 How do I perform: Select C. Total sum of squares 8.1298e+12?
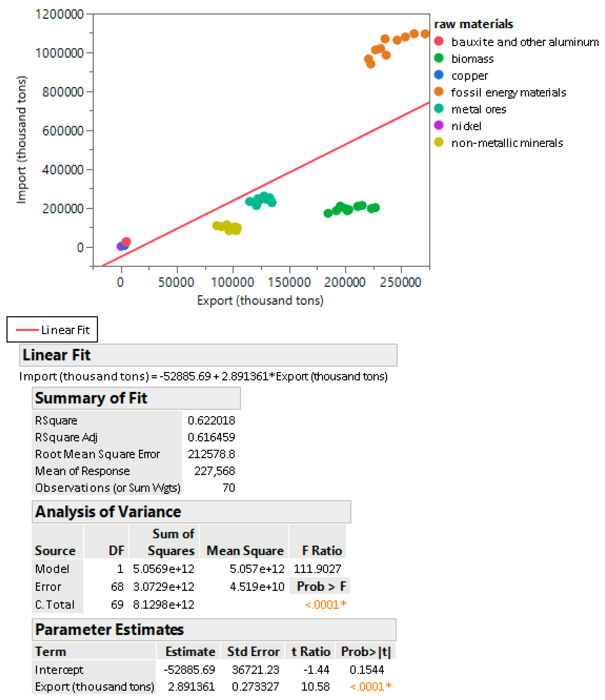[x=164, y=605]
